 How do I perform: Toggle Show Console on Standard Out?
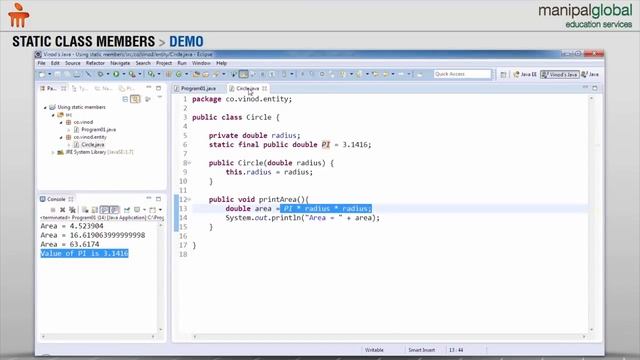point(105,210)
